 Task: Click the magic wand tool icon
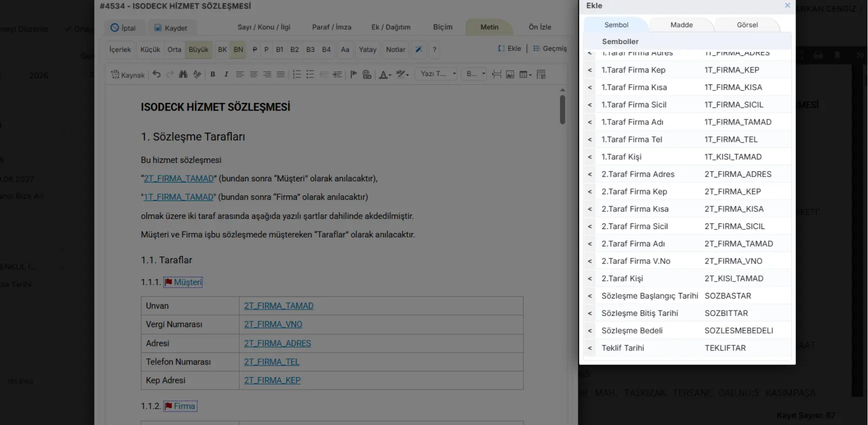(419, 49)
